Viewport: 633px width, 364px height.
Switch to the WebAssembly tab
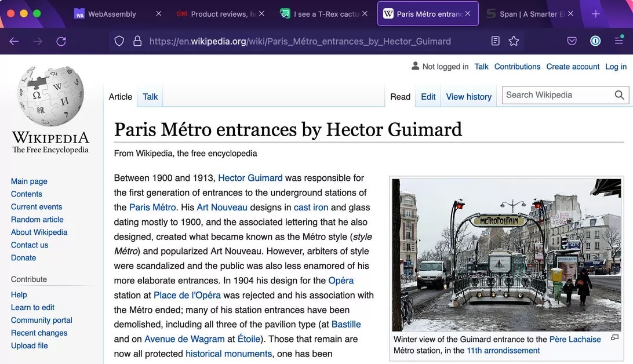[x=112, y=14]
